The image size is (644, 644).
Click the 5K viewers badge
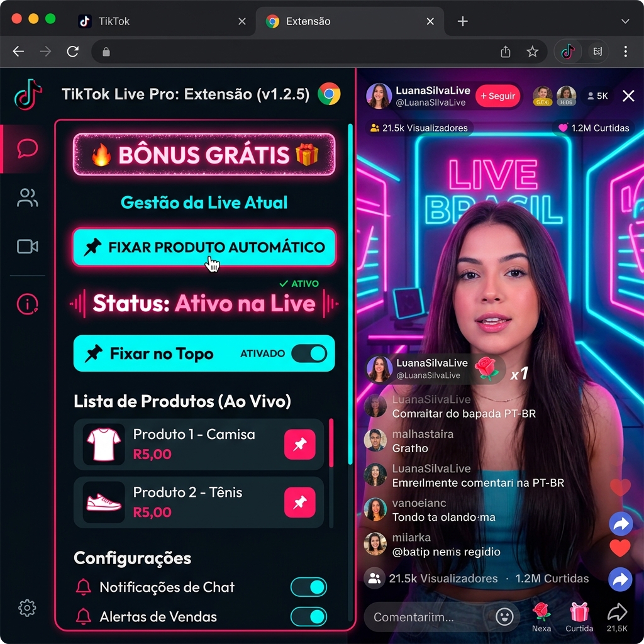(597, 96)
